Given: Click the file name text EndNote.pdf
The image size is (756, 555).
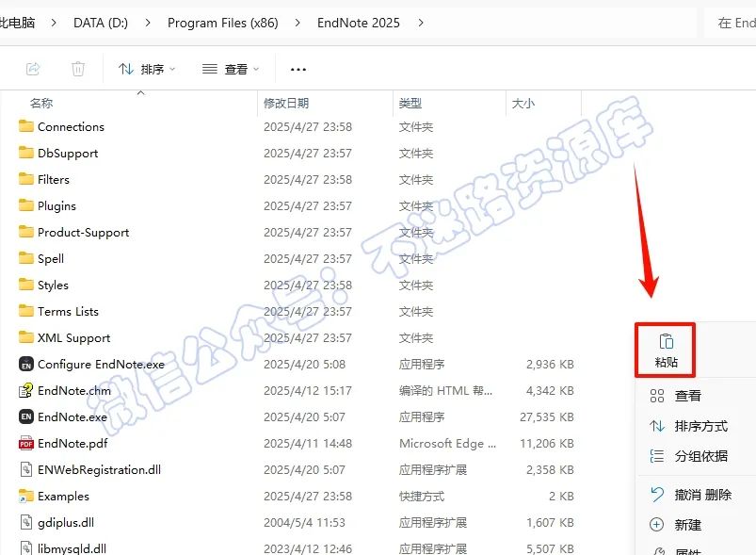Looking at the screenshot, I should (72, 443).
